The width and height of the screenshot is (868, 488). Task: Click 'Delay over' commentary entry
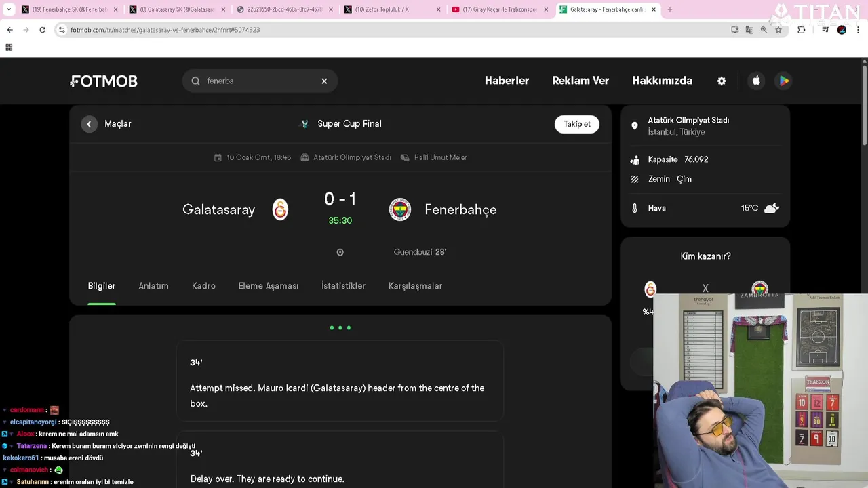340,461
